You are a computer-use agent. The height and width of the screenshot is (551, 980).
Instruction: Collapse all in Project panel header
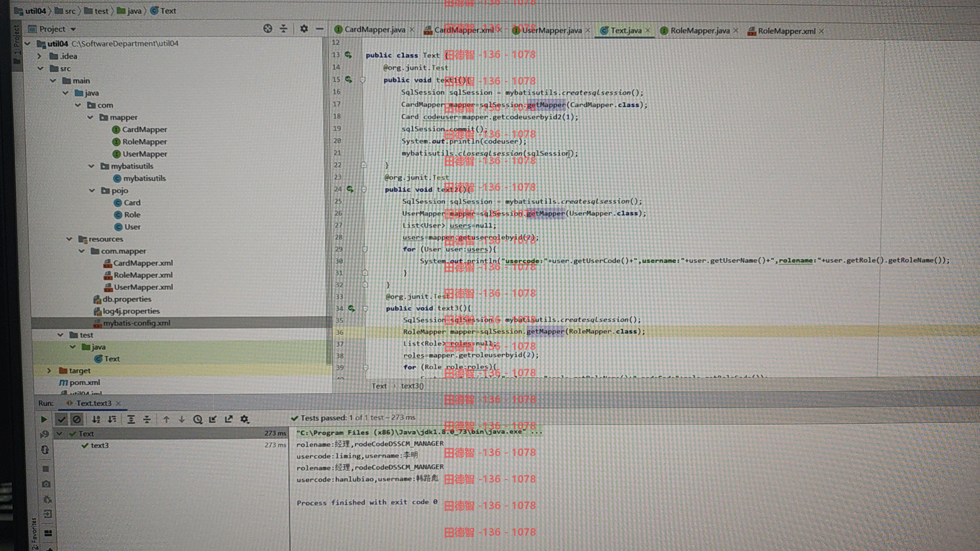click(283, 29)
